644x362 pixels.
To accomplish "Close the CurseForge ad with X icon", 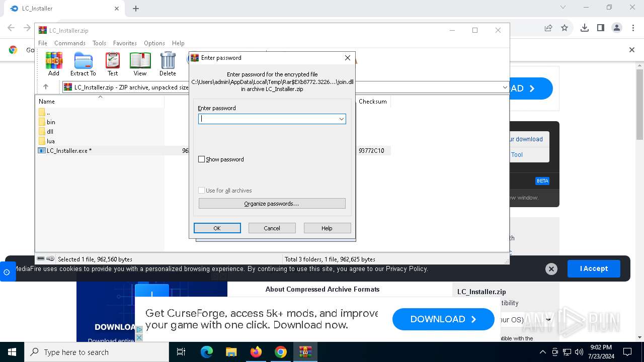I will (139, 337).
